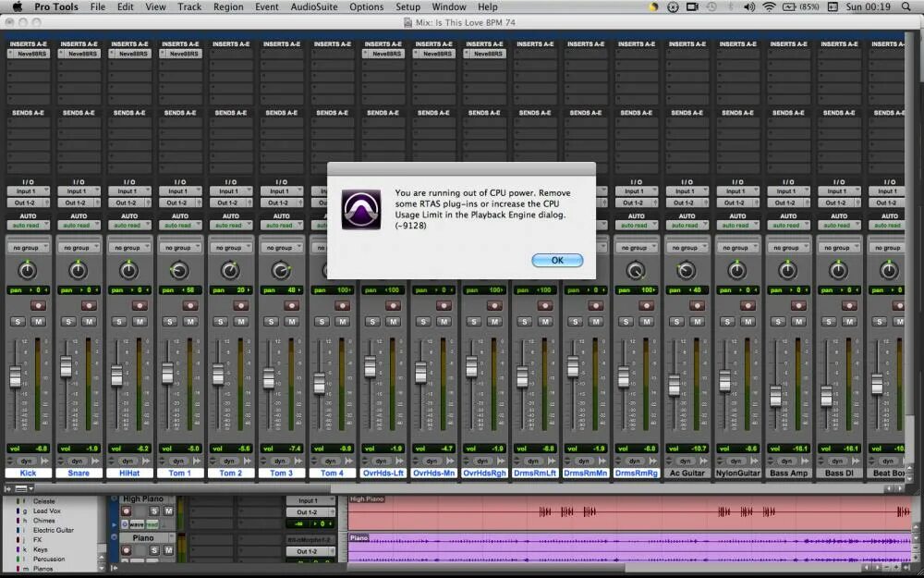This screenshot has width=924, height=578.
Task: Open the File menu
Action: click(98, 7)
